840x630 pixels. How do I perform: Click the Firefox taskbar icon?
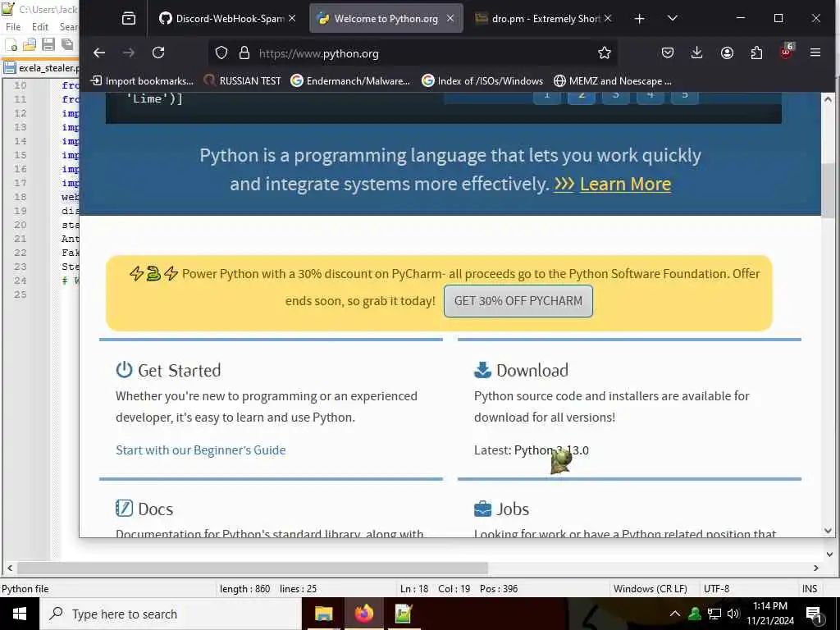[x=363, y=614]
